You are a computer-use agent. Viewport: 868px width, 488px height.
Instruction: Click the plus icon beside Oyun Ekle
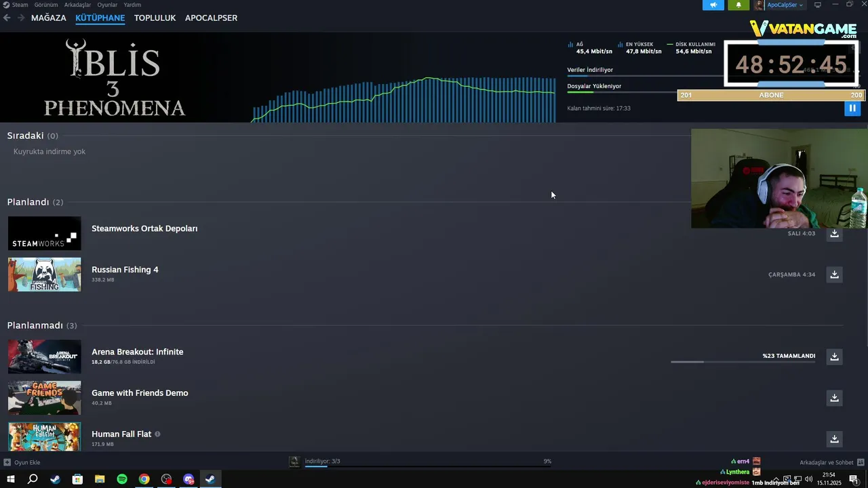tap(7, 462)
